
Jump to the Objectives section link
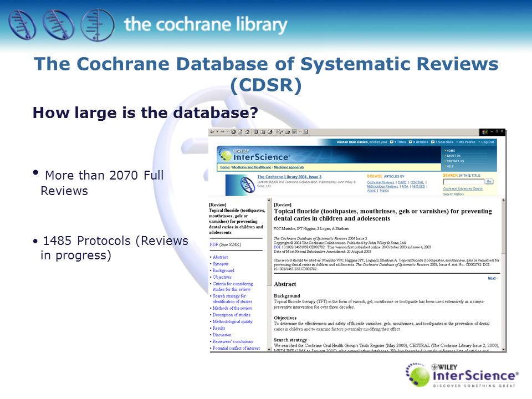coord(222,277)
